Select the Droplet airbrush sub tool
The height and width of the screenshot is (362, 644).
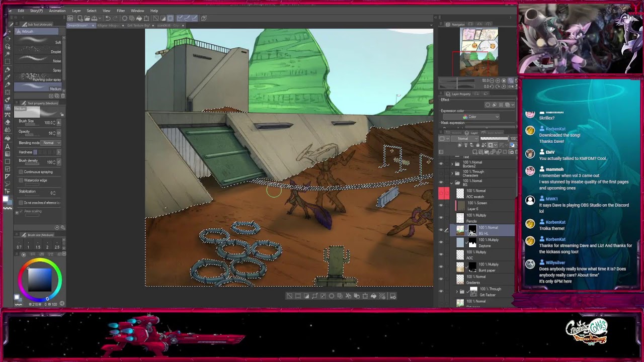(x=39, y=50)
